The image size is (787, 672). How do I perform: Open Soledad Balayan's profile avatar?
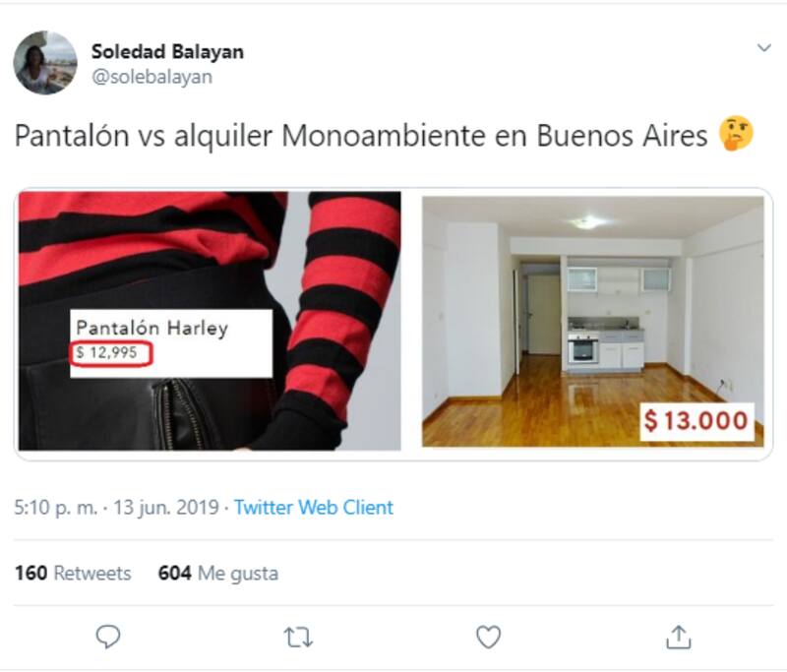[x=45, y=63]
